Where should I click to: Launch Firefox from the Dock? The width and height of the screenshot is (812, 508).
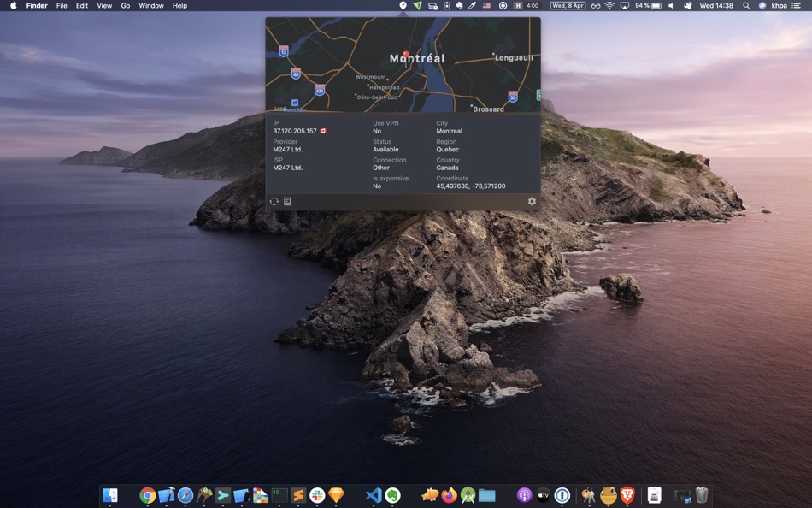449,495
